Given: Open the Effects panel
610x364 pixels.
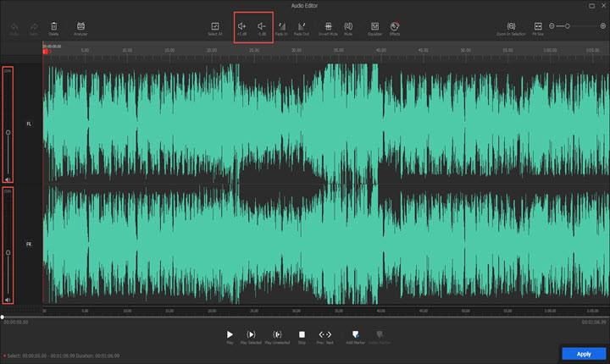Looking at the screenshot, I should pos(395,27).
